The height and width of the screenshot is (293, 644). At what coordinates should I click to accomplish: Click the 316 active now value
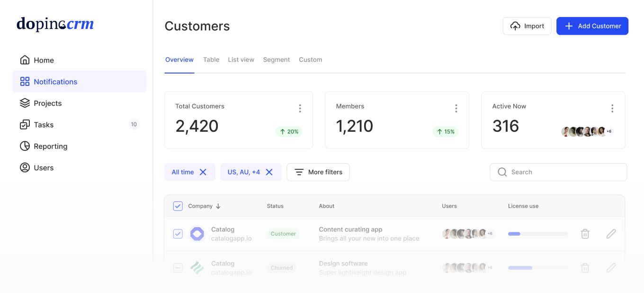pyautogui.click(x=506, y=126)
